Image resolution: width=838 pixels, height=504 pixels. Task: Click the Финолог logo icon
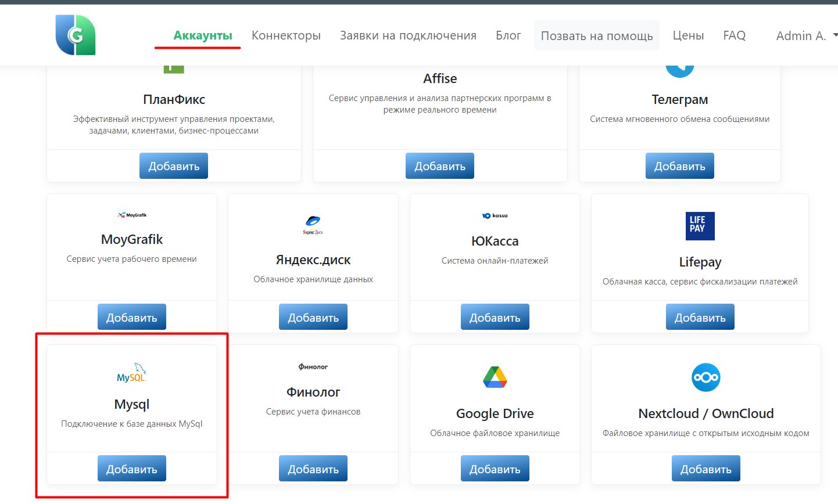(x=313, y=366)
